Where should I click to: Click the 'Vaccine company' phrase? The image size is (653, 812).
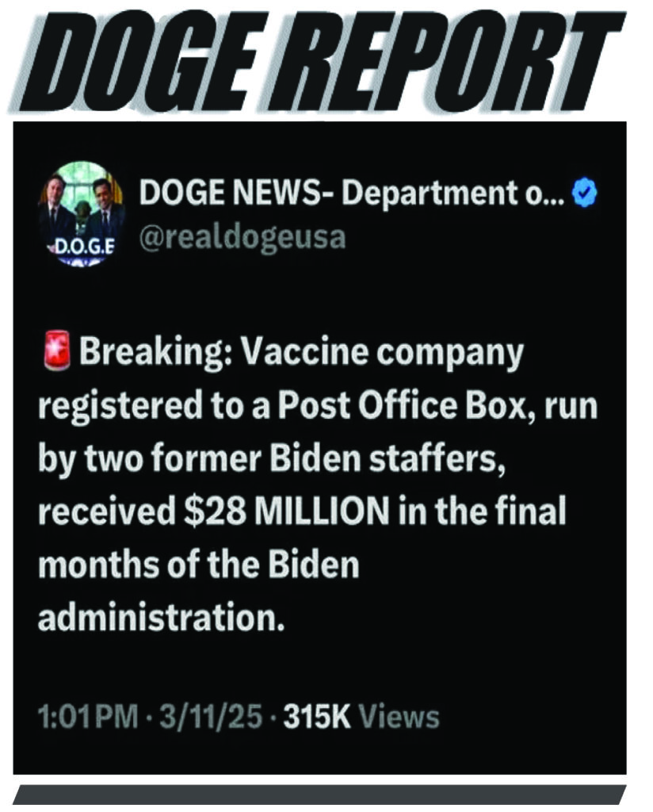coord(383,354)
